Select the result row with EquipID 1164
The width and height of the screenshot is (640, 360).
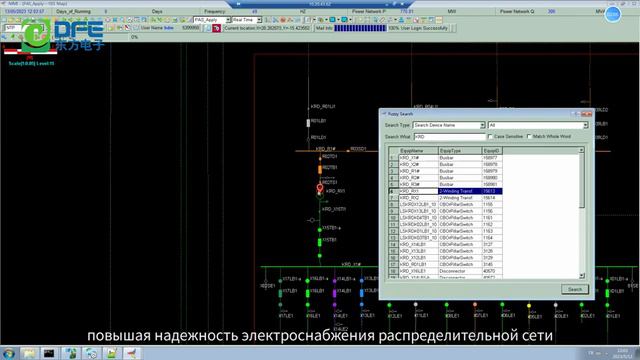445,238
